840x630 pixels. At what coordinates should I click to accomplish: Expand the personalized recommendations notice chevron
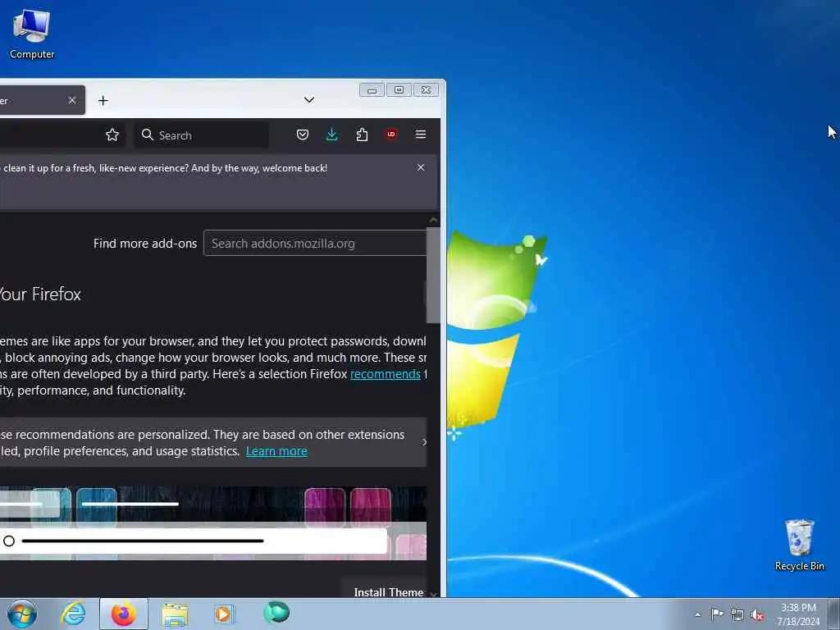(424, 442)
